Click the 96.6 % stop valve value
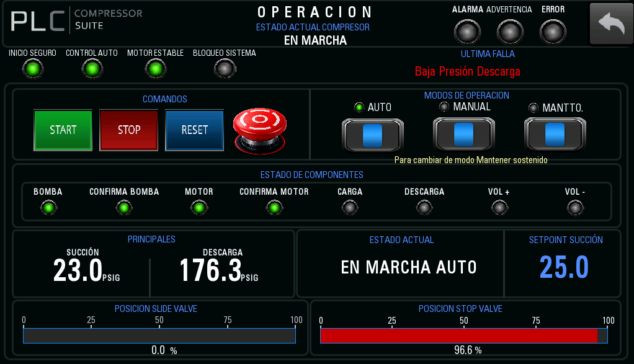This screenshot has width=634, height=364. (x=468, y=350)
